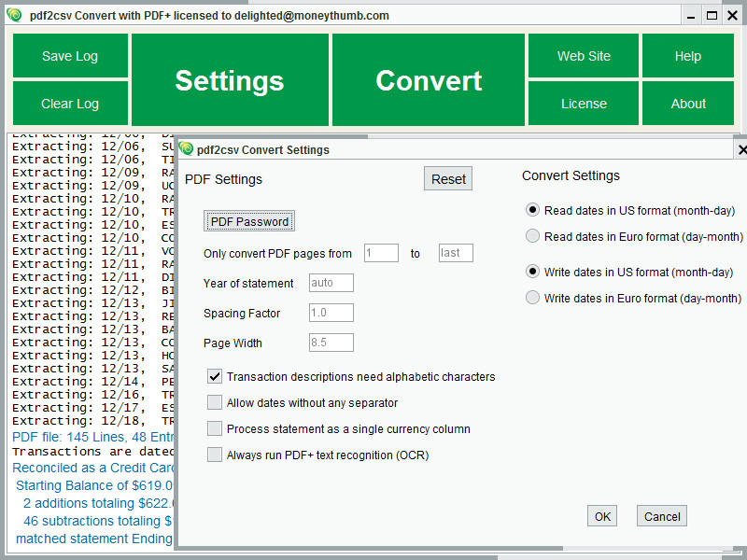Click '2 additions totaling' log line
Screen dimensions: 747x560
[x=98, y=503]
